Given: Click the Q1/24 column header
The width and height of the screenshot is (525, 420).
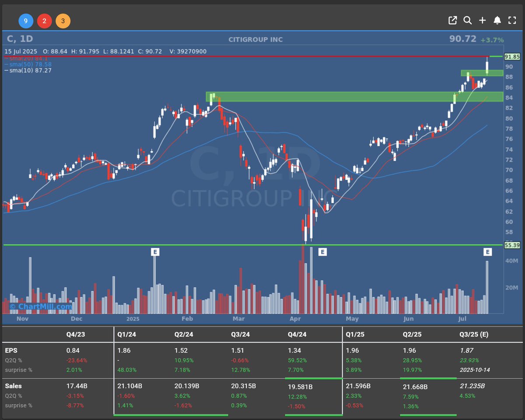Looking at the screenshot, I should (126, 334).
